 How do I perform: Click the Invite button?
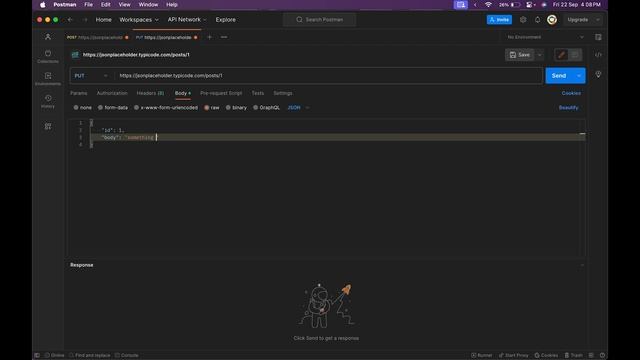tap(499, 20)
